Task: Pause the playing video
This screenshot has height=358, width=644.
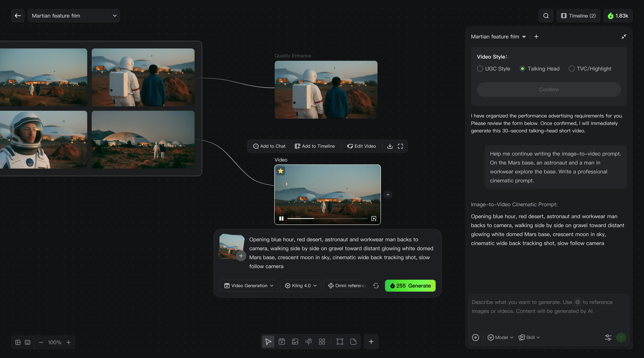Action: 281,218
